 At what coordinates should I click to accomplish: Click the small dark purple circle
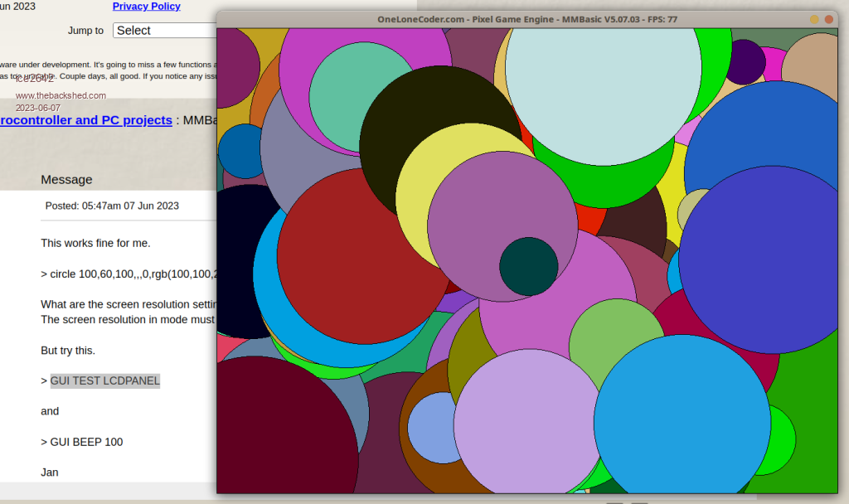[x=745, y=61]
